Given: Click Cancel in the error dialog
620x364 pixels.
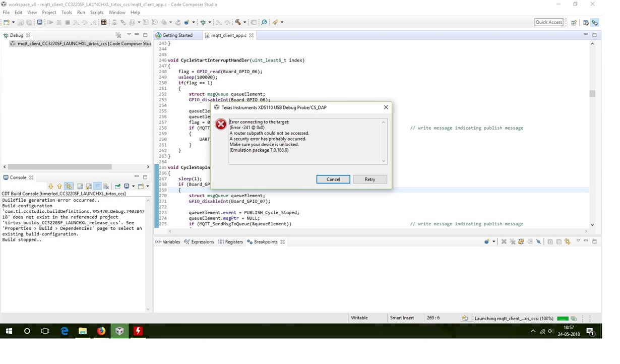Looking at the screenshot, I should pyautogui.click(x=333, y=179).
